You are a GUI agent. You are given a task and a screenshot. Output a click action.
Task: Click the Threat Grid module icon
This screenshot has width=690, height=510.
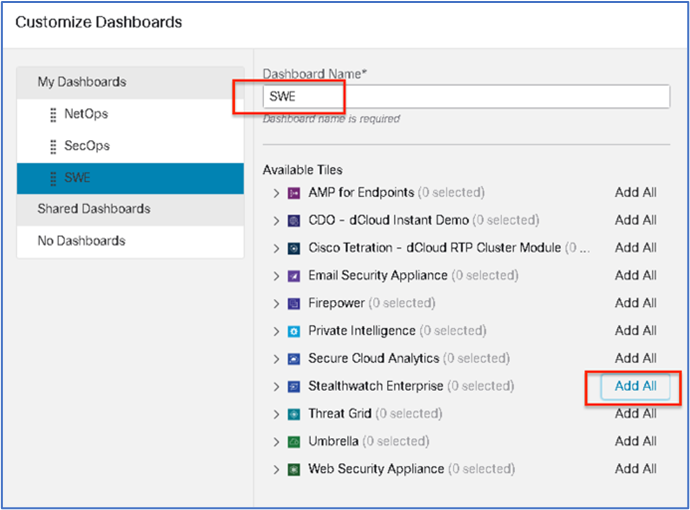coord(294,415)
